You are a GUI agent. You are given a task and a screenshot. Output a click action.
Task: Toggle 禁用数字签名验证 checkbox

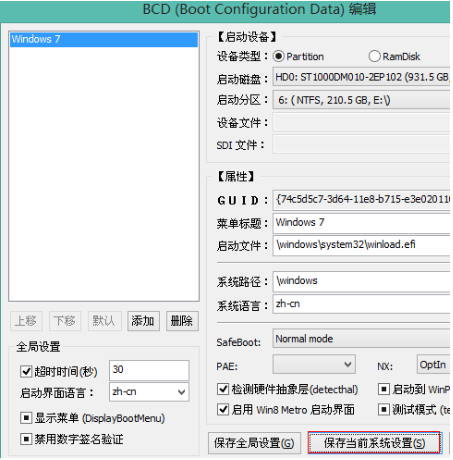coord(26,439)
